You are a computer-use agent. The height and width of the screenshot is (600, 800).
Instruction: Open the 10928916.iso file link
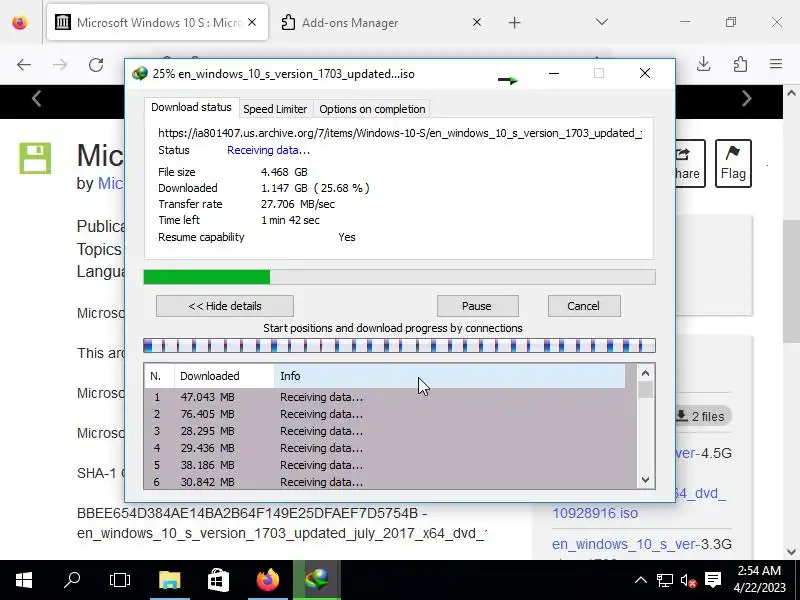point(595,513)
